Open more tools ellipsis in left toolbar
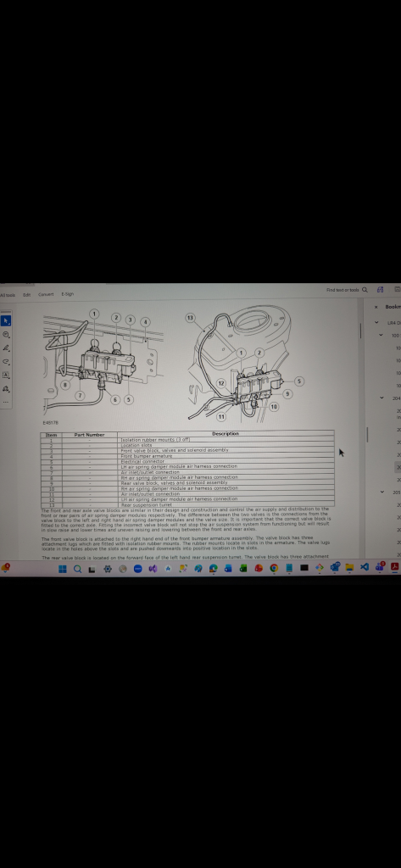The image size is (401, 868). click(6, 402)
